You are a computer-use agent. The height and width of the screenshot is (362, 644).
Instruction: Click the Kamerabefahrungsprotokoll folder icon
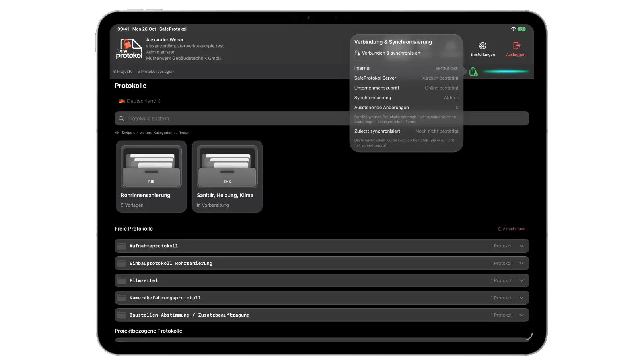point(121,298)
